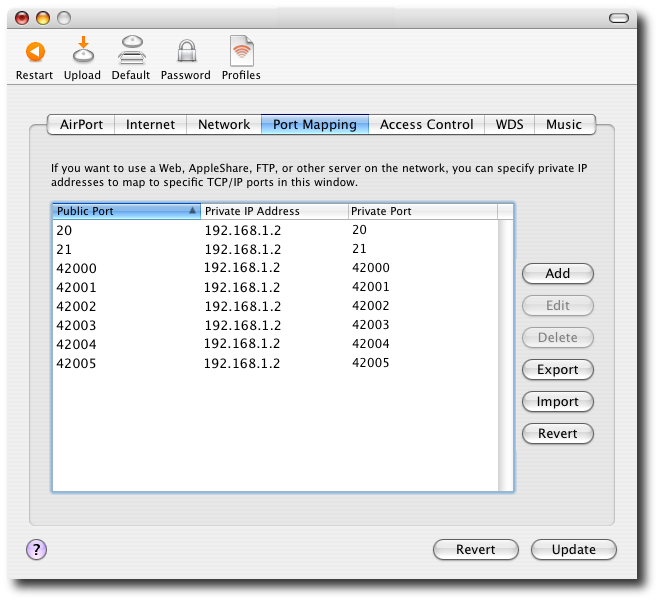Image resolution: width=660 pixels, height=602 pixels.
Task: Click the yellow minimize window button
Action: (x=43, y=18)
